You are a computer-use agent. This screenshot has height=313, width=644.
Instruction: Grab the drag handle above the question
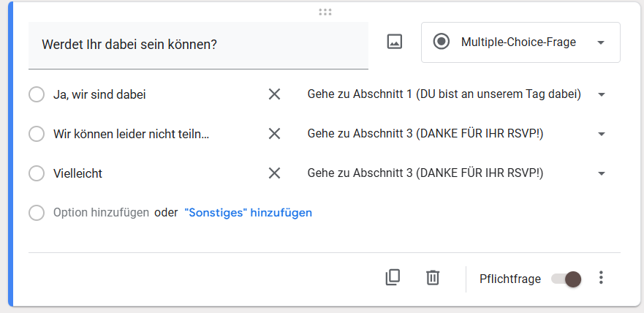tap(325, 12)
